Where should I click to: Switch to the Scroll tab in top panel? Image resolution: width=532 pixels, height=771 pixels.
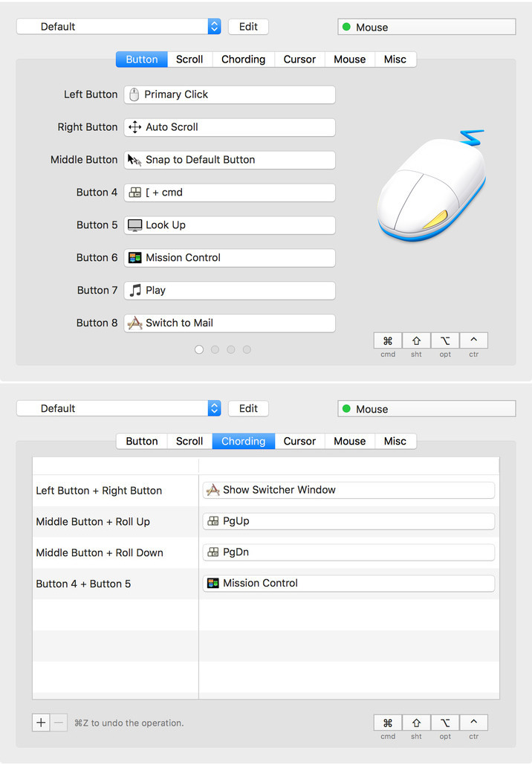coord(189,59)
